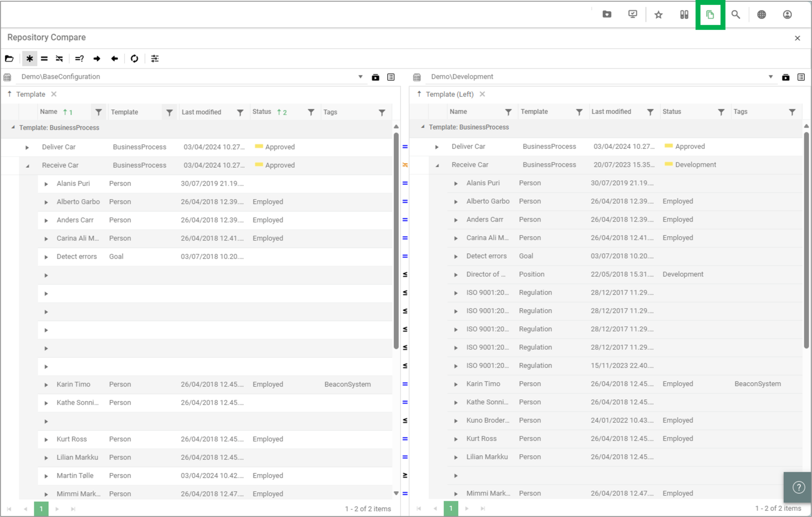Image resolution: width=812 pixels, height=517 pixels.
Task: Toggle the show equal items filter
Action: point(44,59)
